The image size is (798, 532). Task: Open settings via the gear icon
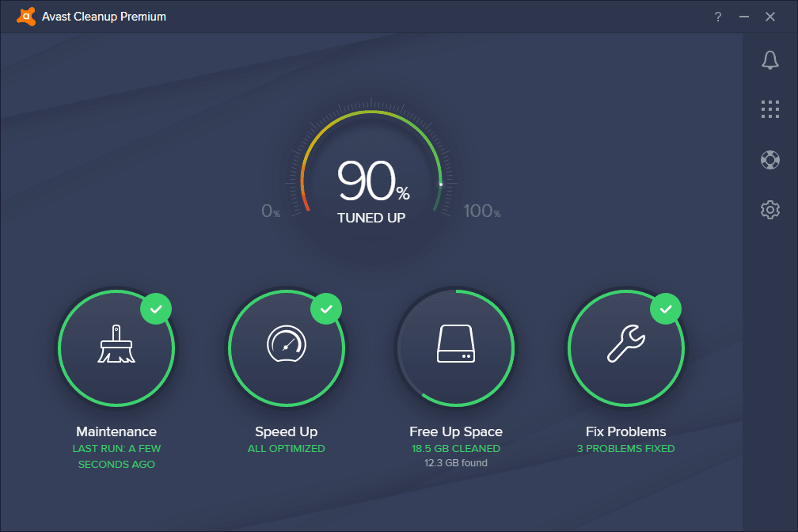[769, 210]
